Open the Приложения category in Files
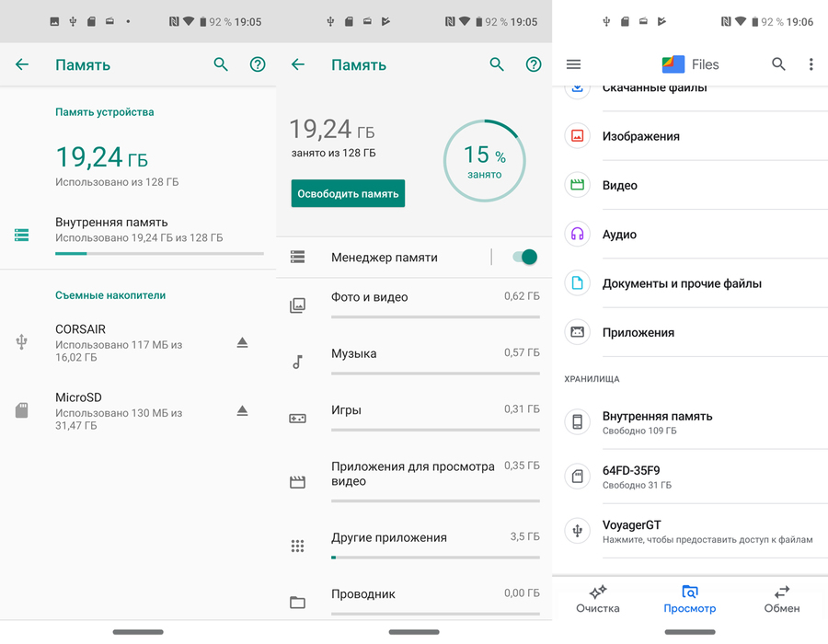The height and width of the screenshot is (644, 828). [x=690, y=332]
